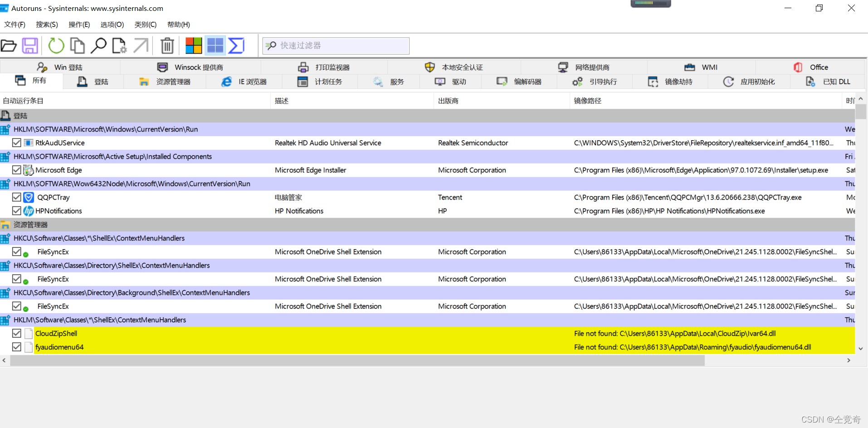
Task: Sort by 自动运行条目 column header
Action: 135,101
